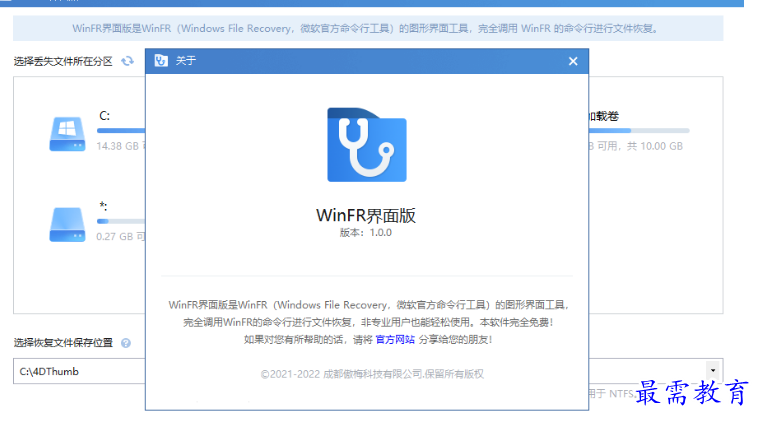Viewport: 757px width, 424px height.
Task: Click the 0.27 GB text under *:
Action: point(115,237)
